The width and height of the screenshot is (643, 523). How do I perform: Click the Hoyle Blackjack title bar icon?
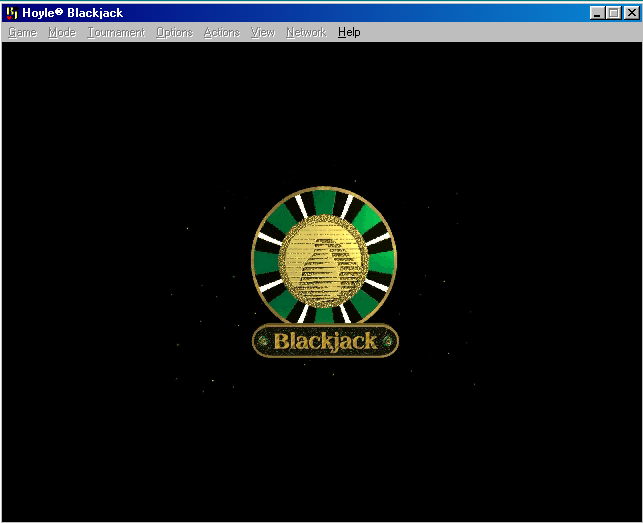tap(12, 13)
